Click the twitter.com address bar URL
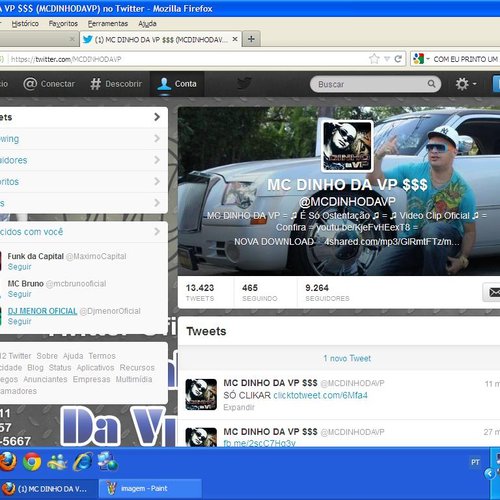This screenshot has height=500, width=500. [x=66, y=59]
